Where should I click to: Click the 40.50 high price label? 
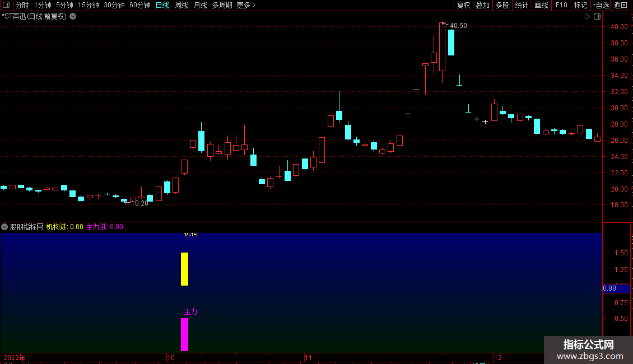tap(458, 25)
